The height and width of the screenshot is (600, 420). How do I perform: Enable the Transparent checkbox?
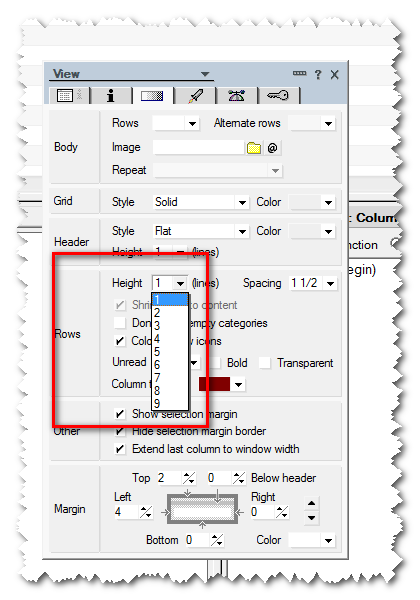[x=265, y=363]
